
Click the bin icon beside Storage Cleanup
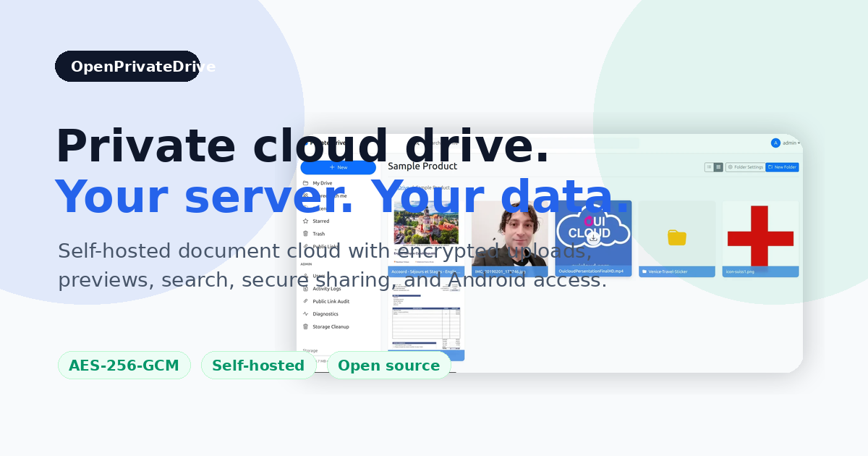(x=305, y=326)
